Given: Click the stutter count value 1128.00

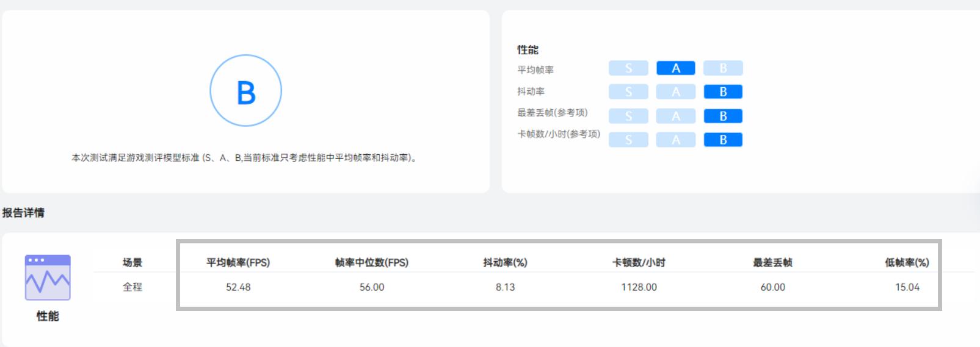Looking at the screenshot, I should coord(639,287).
